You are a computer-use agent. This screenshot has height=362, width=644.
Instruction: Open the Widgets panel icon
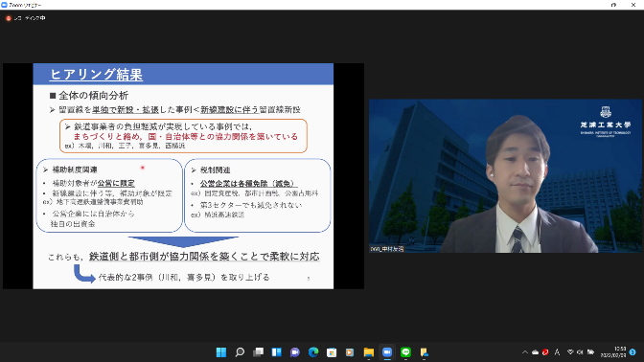[276, 352]
